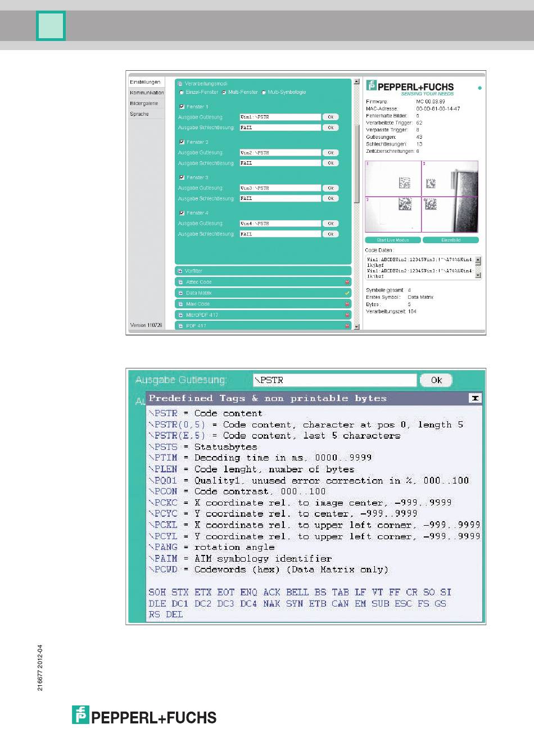Screen dimensions: 534x756
Task: Click Ok for Fenster 1 Ausgabe Schlechtlesung
Action: pos(331,128)
